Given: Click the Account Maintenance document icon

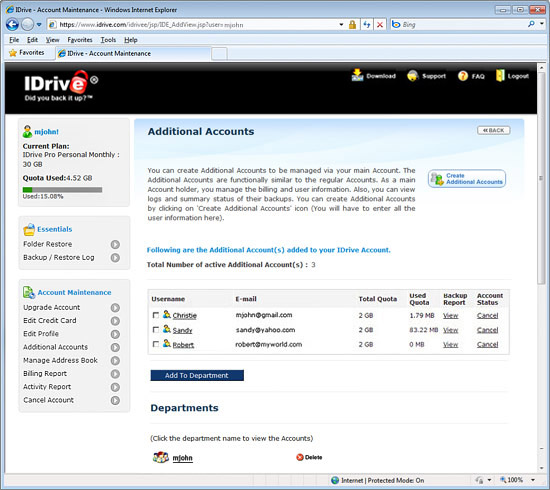Looking at the screenshot, I should [29, 293].
